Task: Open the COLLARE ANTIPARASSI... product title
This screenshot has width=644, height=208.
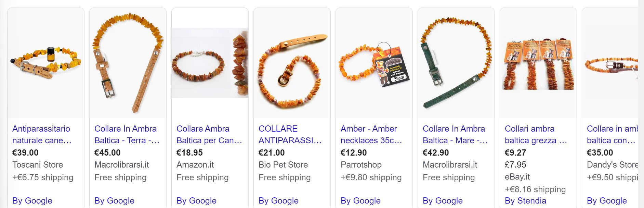Action: (290, 134)
